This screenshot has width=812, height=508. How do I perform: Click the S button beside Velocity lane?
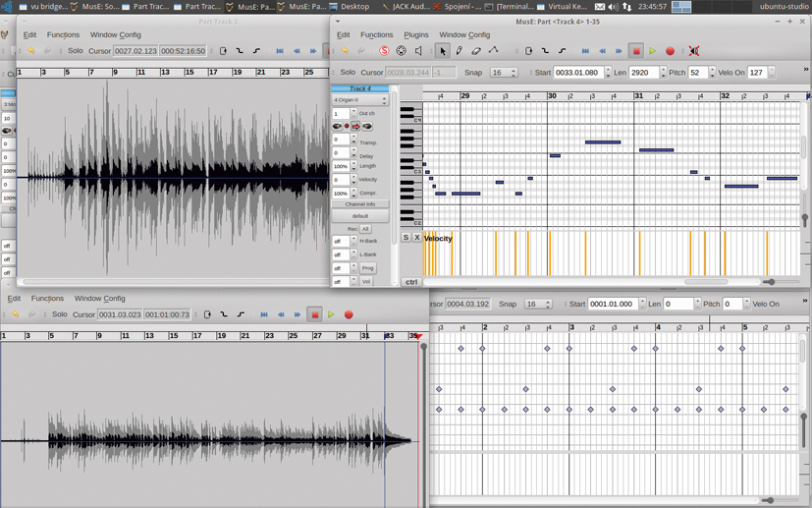pos(406,237)
